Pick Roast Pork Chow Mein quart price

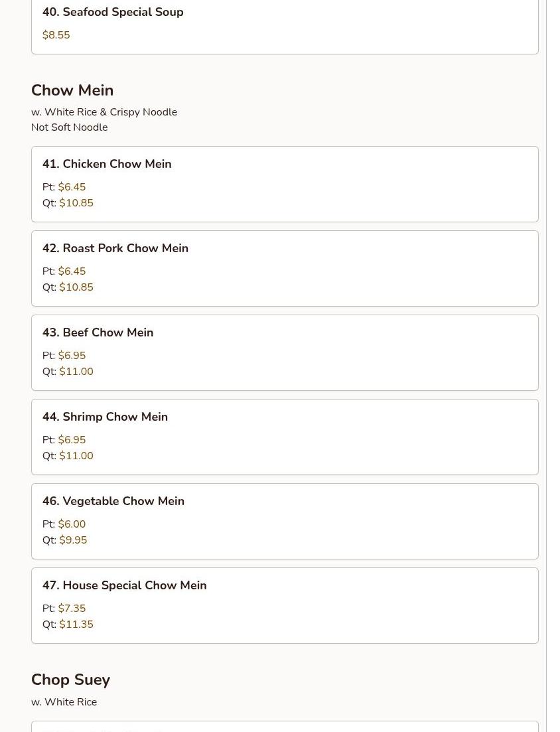click(x=76, y=287)
